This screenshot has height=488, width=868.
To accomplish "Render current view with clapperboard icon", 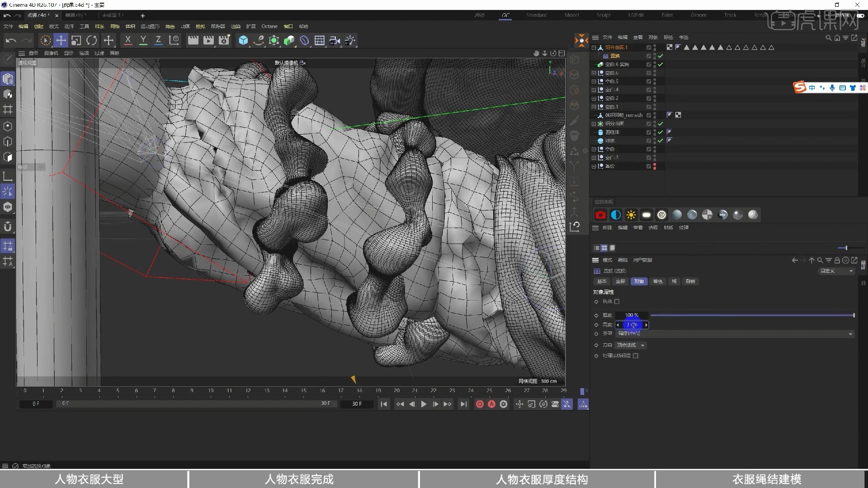I will point(193,41).
